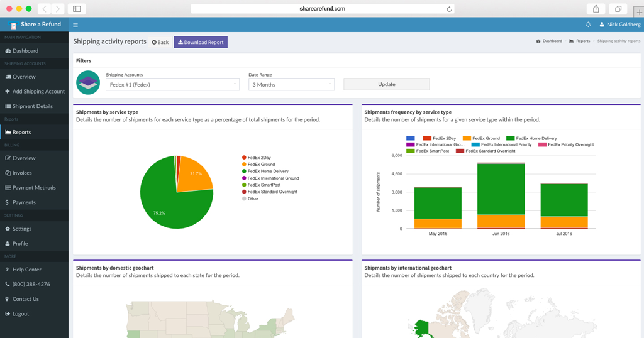644x338 pixels.
Task: Click the Dashboard breadcrumb link
Action: [x=549, y=41]
